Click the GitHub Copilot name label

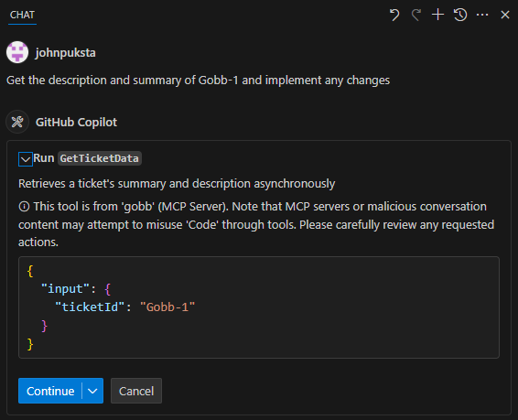pyautogui.click(x=76, y=123)
